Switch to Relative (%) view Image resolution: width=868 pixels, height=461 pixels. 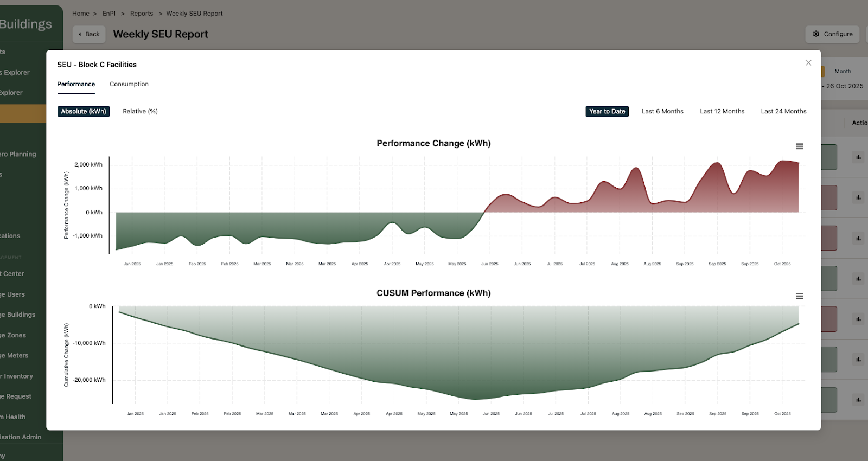(x=140, y=111)
